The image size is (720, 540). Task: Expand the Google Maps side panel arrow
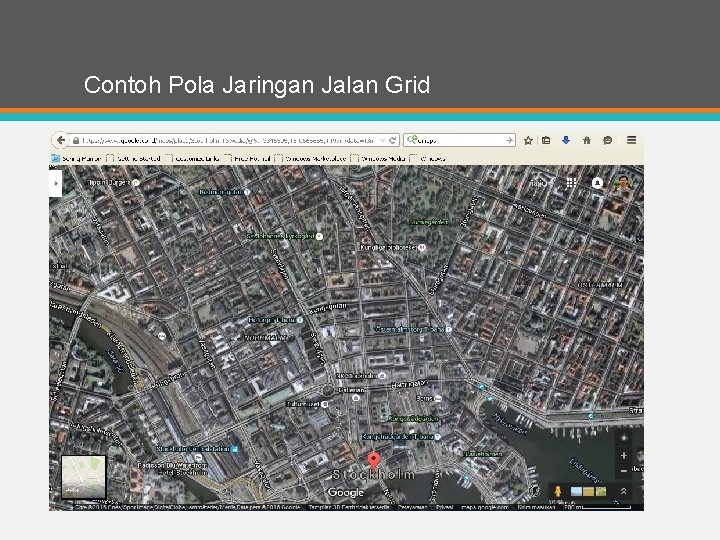click(56, 183)
